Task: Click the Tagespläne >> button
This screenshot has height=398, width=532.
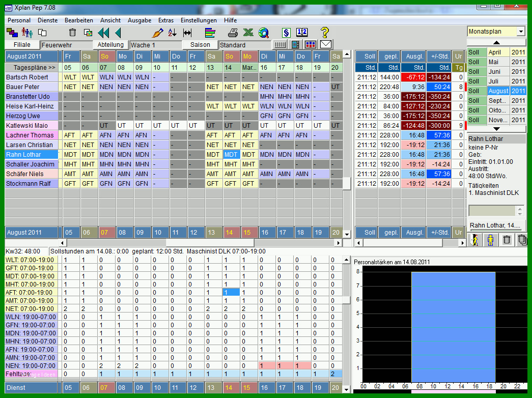Action: click(x=31, y=68)
